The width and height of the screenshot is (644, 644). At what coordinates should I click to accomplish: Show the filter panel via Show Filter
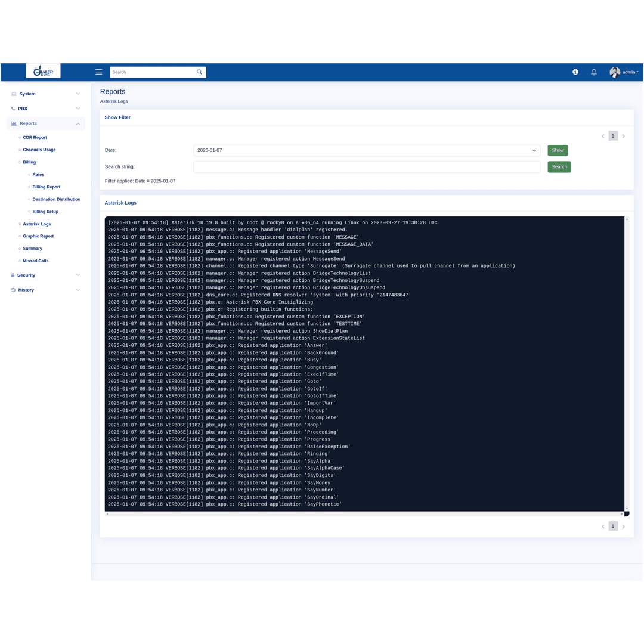pos(117,117)
